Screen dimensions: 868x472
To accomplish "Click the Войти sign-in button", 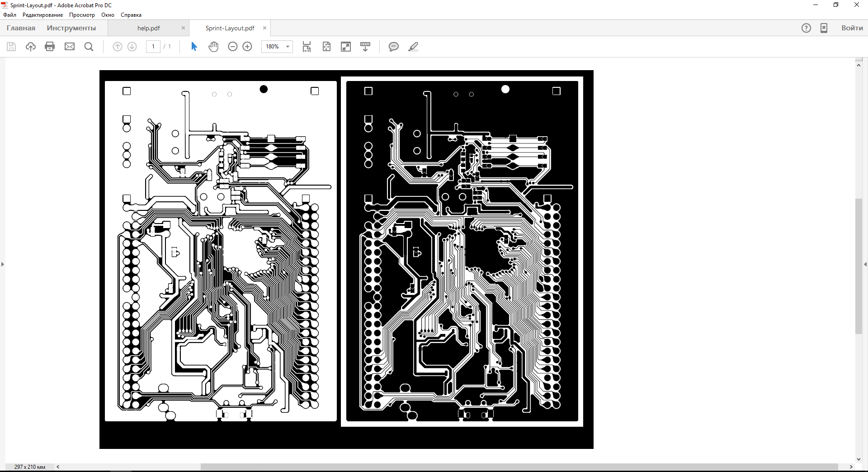I will tap(852, 28).
